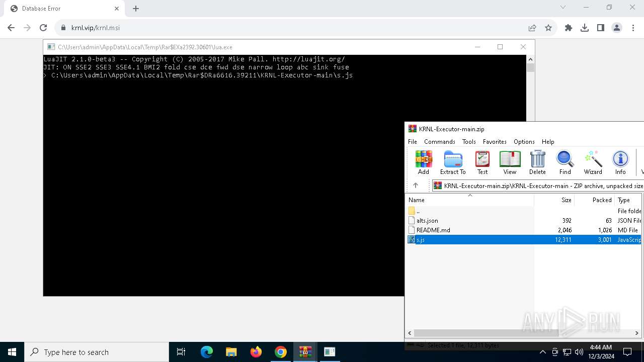Click the WinRAR horizontal scrollbar left arrow

[410, 333]
